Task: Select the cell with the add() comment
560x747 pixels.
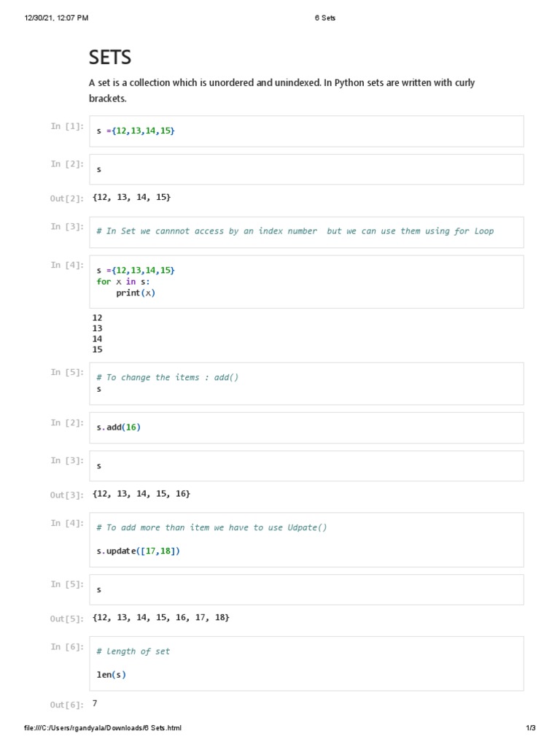Action: point(306,383)
